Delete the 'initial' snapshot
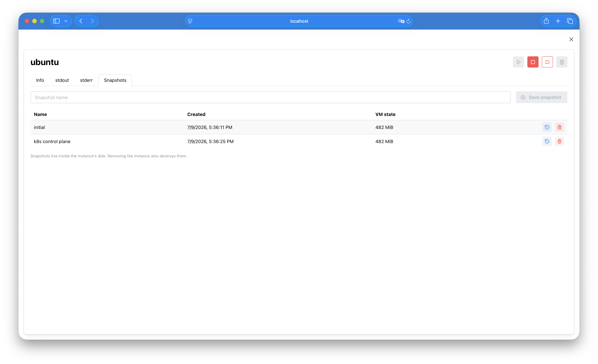598x364 pixels. click(x=559, y=127)
